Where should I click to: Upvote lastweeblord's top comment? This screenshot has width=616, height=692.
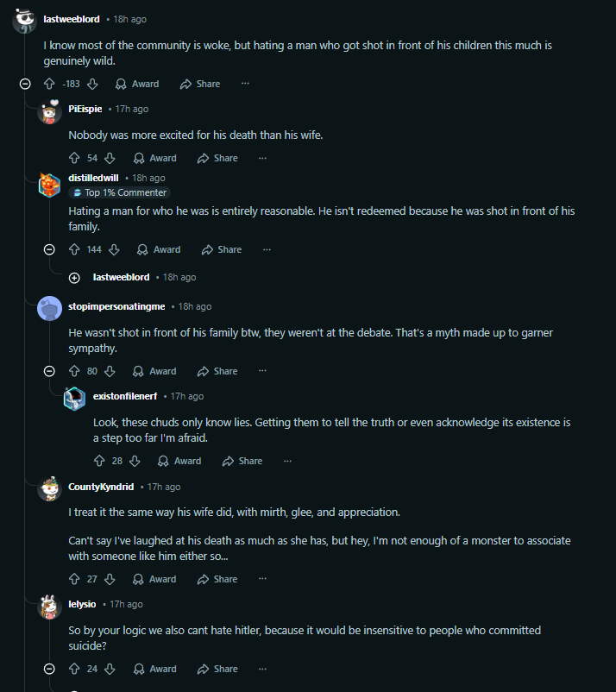click(x=49, y=84)
